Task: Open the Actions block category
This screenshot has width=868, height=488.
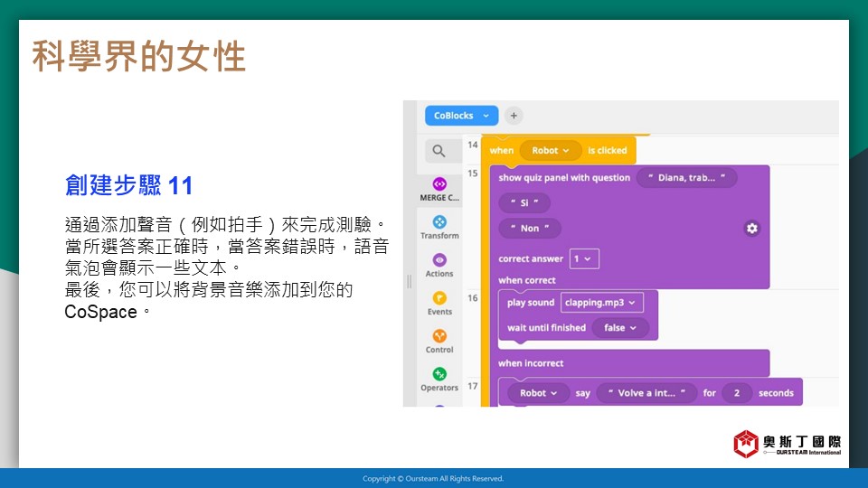Action: click(439, 265)
